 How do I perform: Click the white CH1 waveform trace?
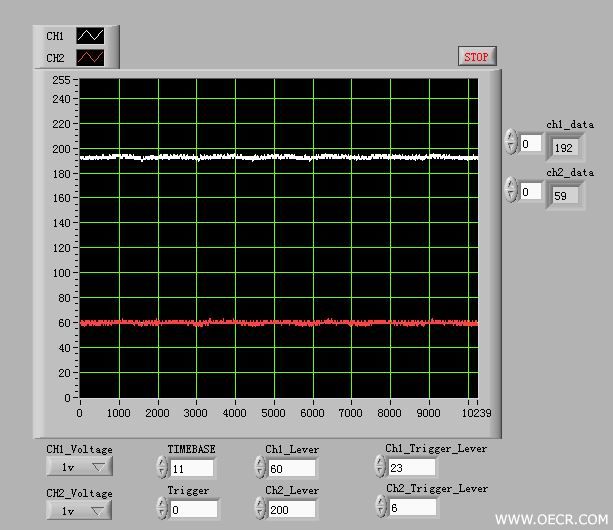[x=278, y=157]
